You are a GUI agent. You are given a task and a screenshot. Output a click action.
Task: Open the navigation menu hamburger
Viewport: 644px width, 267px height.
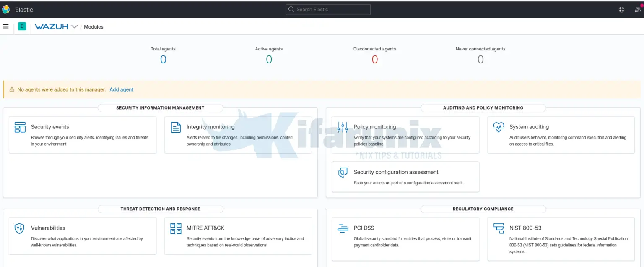(6, 26)
